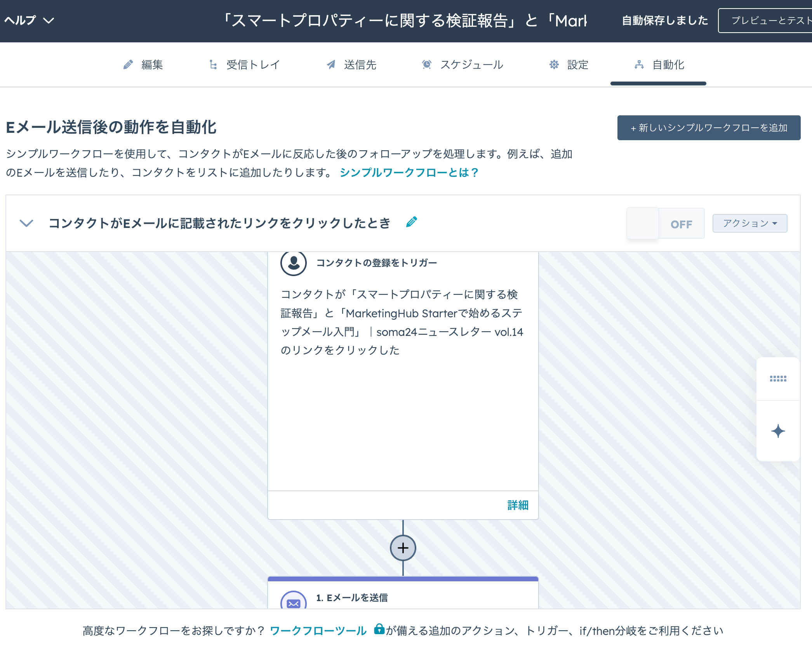812x645 pixels.
Task: Click the 自動保存しました status text
Action: [x=665, y=21]
